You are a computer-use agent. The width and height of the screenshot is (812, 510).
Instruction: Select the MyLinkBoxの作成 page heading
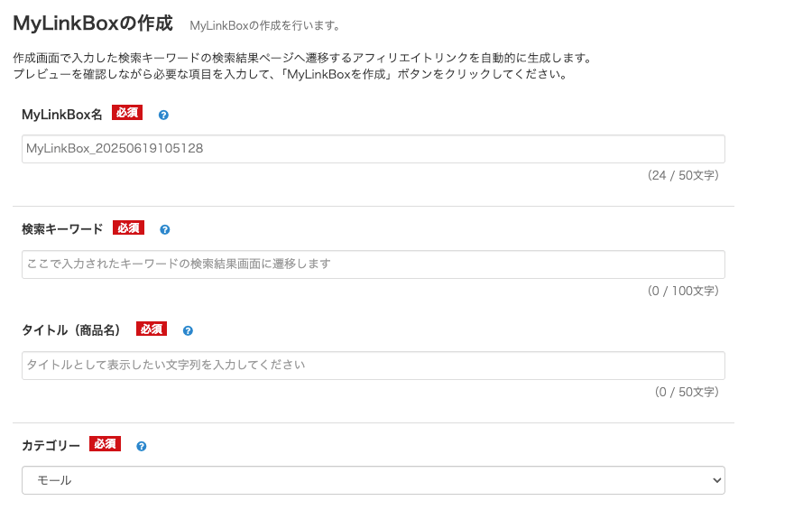pyautogui.click(x=93, y=23)
